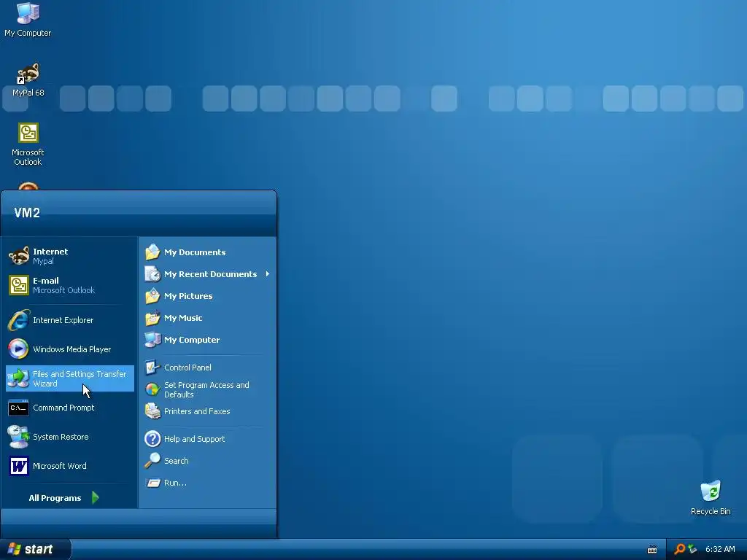The width and height of the screenshot is (747, 560).
Task: Click the Help and Support icon
Action: (x=152, y=438)
